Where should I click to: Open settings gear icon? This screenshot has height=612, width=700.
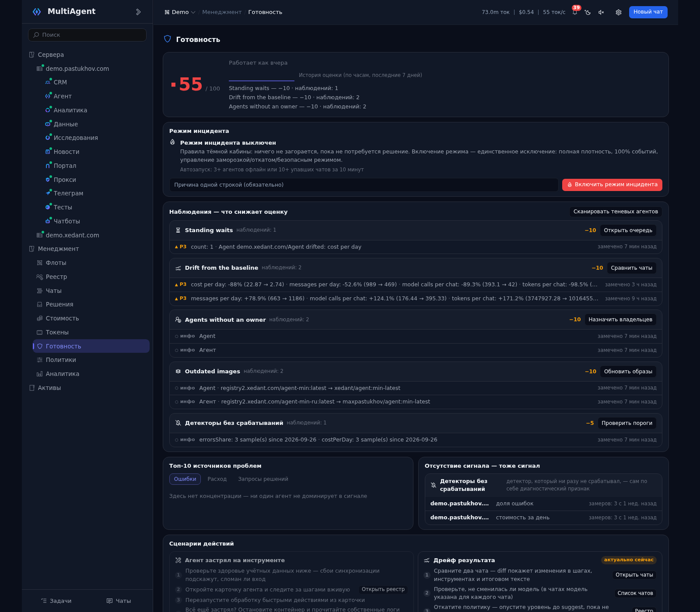[619, 12]
